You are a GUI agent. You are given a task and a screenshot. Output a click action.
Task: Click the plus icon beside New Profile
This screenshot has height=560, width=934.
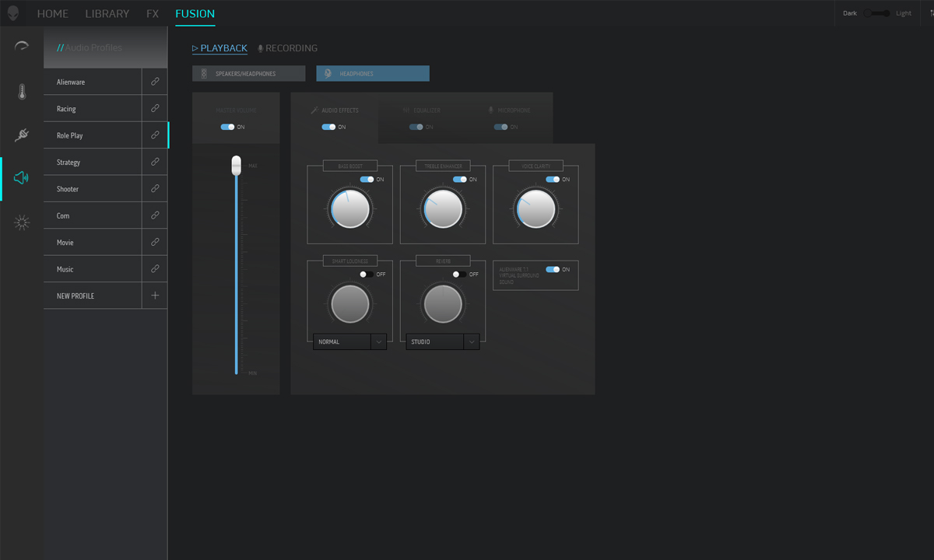tap(155, 296)
